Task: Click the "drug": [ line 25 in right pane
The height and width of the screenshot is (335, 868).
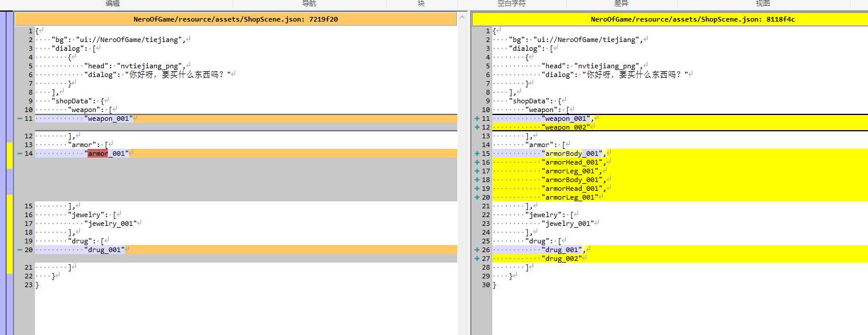Action: coord(680,241)
